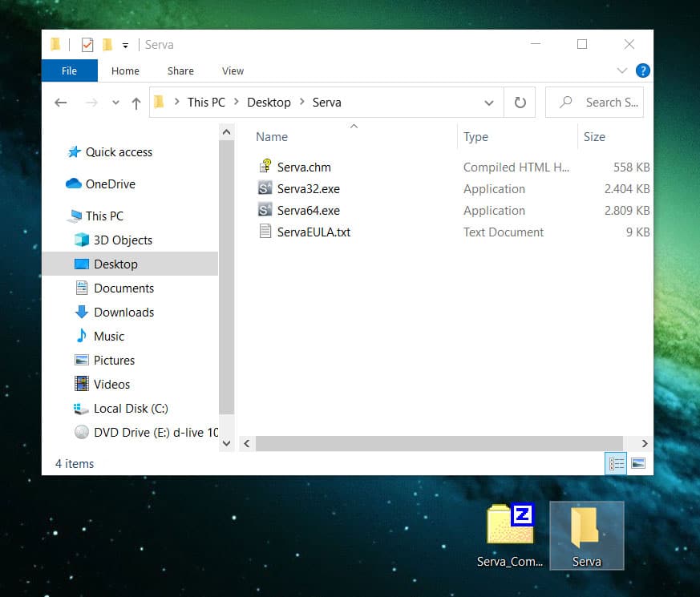Image resolution: width=700 pixels, height=597 pixels.
Task: Click the 'Compiled HTML H...' type cell
Action: pyautogui.click(x=516, y=167)
